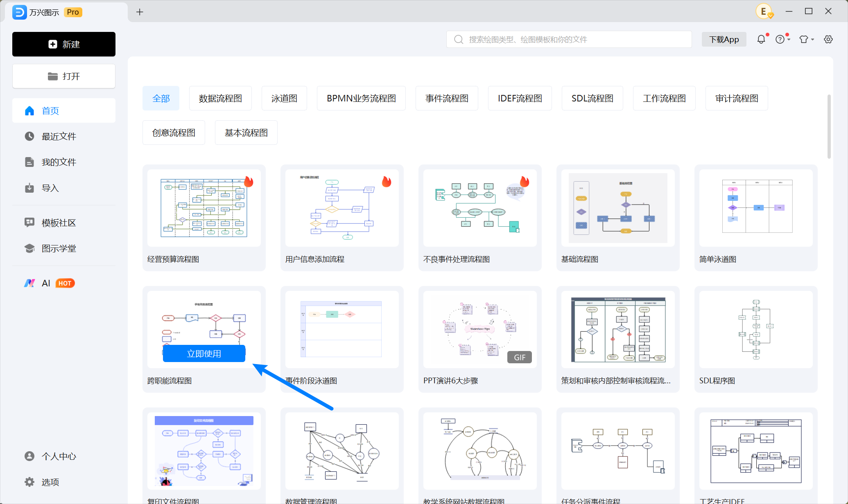The height and width of the screenshot is (504, 848).
Task: Open 图示学堂 academy in sidebar
Action: (x=64, y=248)
